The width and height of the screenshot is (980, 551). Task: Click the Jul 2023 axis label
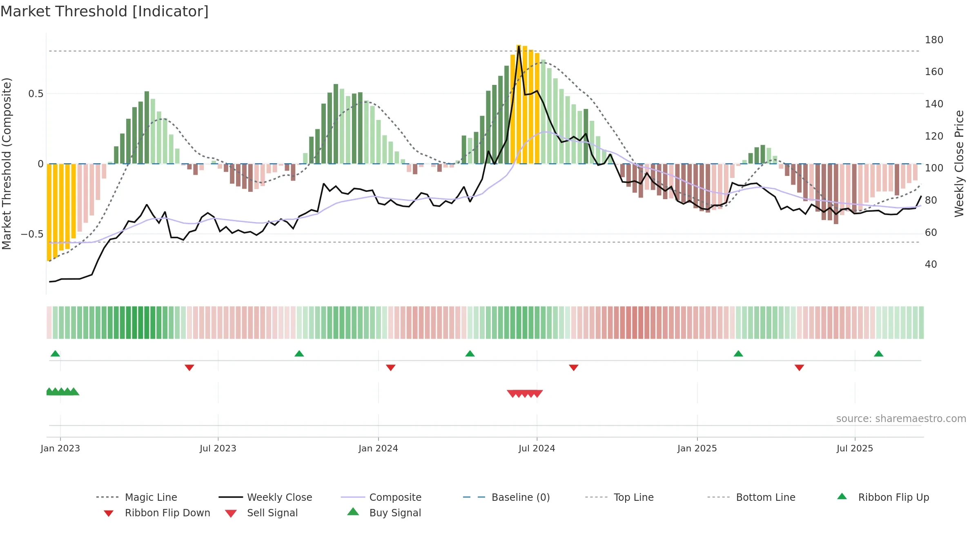point(218,448)
